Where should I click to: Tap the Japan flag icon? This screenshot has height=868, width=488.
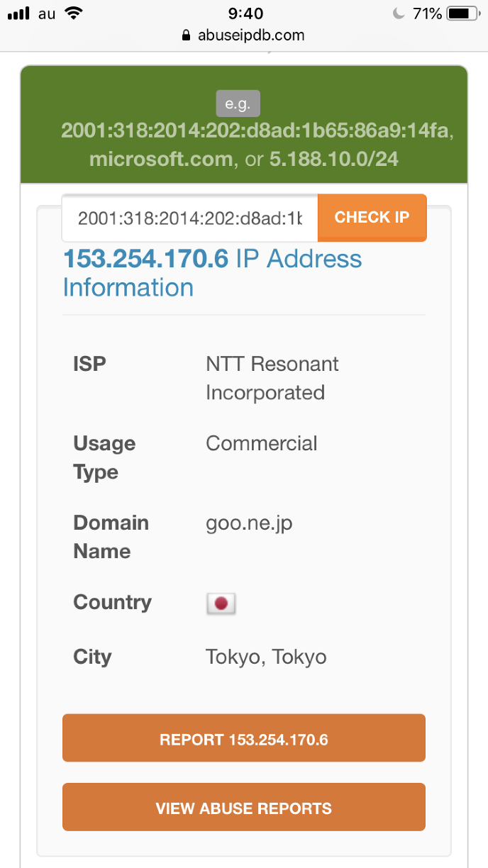221,603
